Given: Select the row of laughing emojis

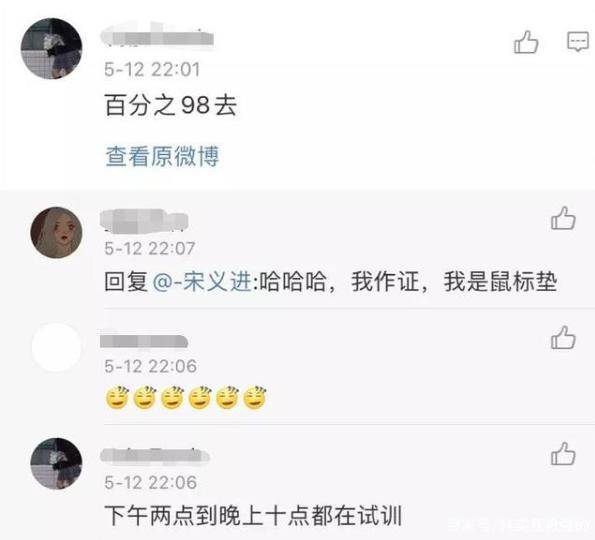Looking at the screenshot, I should coord(186,397).
